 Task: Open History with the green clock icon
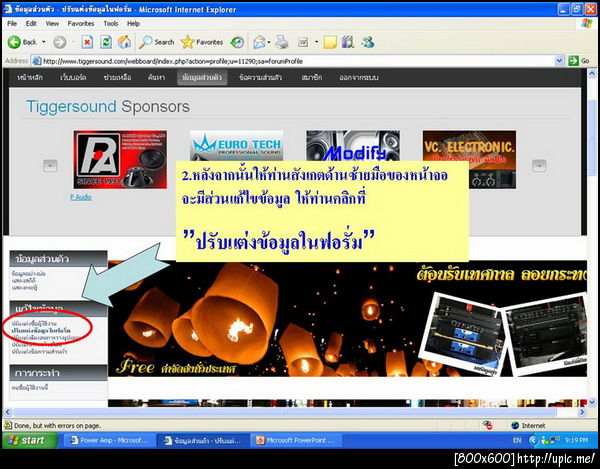point(237,42)
